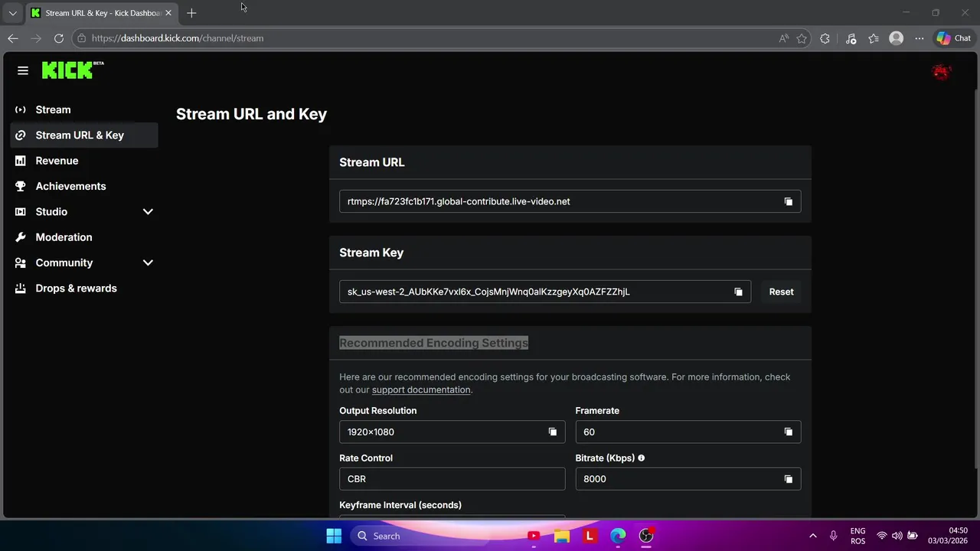Click the Rate Control CBR field

[x=452, y=479]
